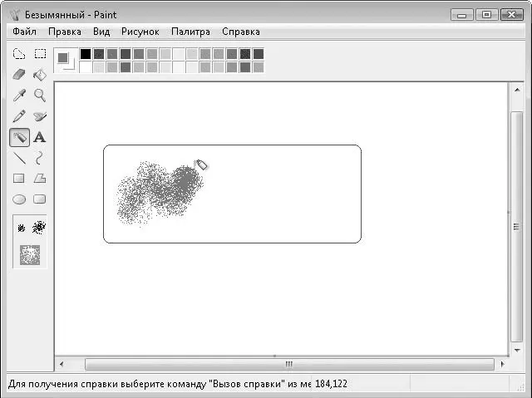Choose the Magnifier tool
Viewport: 532px width, 398px height.
pyautogui.click(x=40, y=96)
